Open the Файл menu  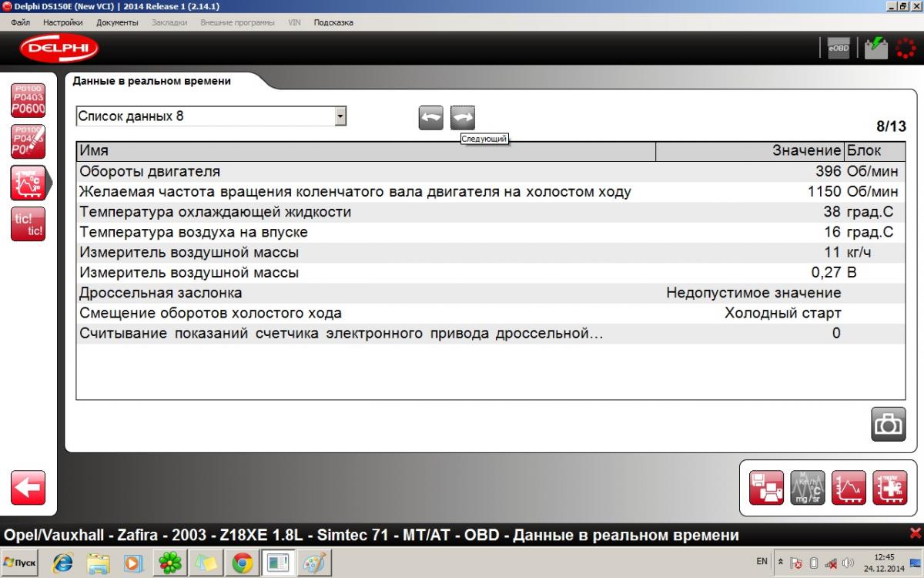[21, 22]
